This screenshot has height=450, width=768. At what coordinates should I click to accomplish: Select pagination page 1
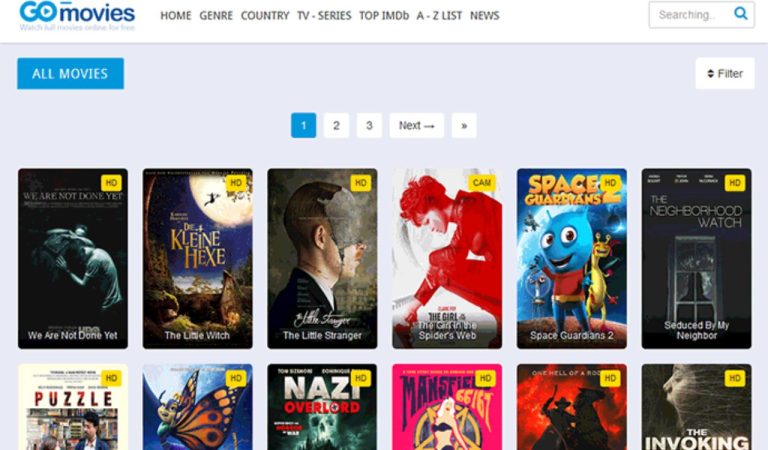click(304, 125)
